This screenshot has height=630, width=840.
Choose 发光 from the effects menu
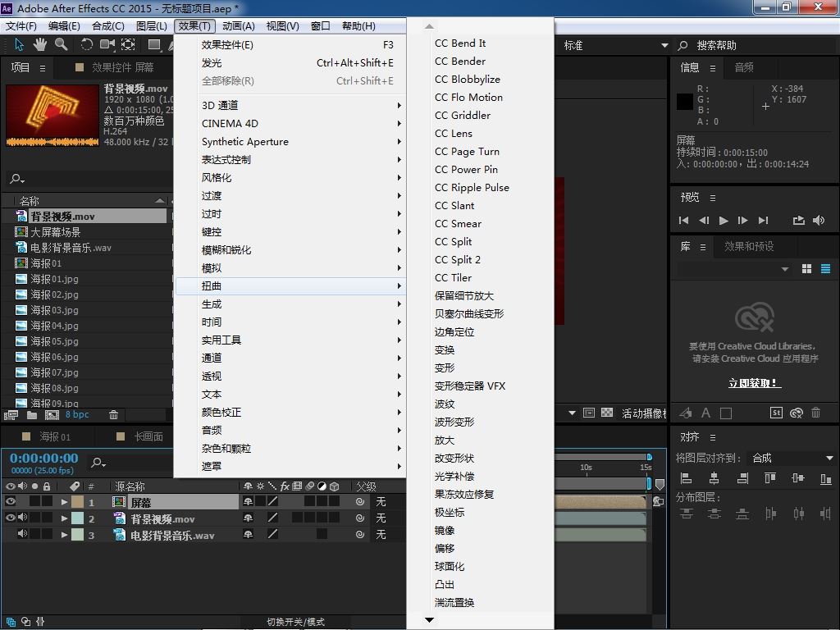(x=290, y=62)
